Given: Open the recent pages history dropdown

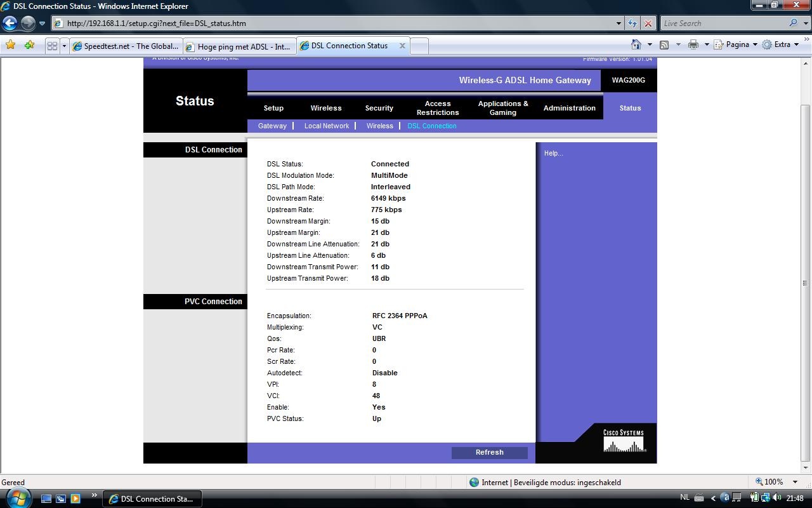Looking at the screenshot, I should 43,23.
